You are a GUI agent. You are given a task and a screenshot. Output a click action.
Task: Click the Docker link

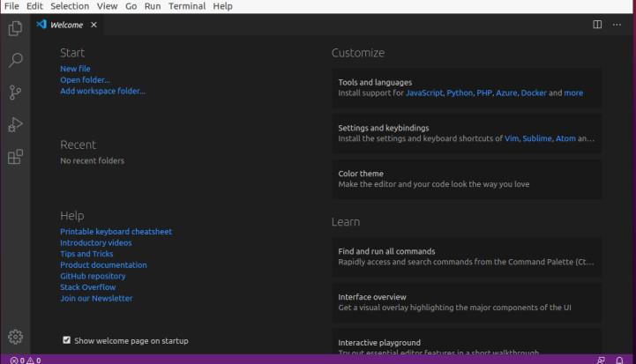(x=534, y=93)
